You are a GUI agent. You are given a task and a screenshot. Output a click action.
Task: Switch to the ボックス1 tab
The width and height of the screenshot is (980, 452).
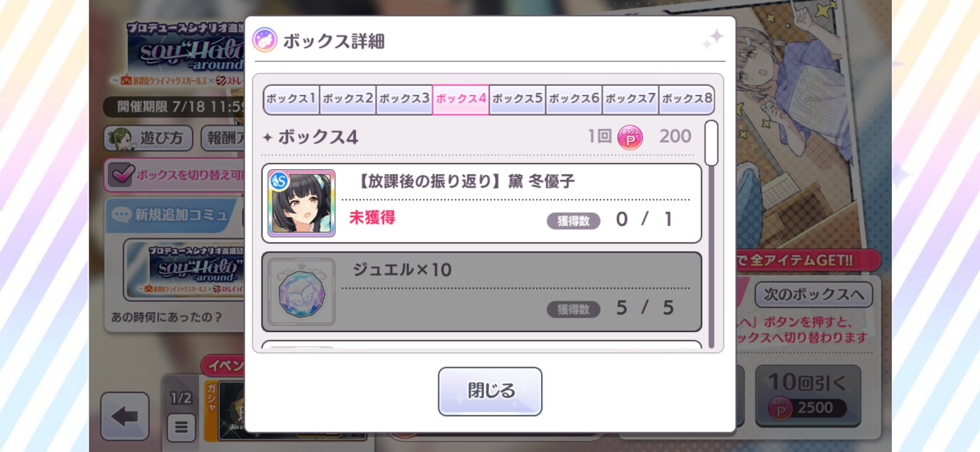(x=291, y=99)
